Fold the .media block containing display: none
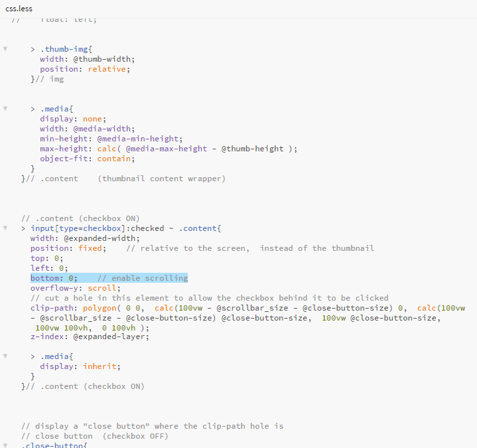This screenshot has height=448, width=477. point(5,109)
